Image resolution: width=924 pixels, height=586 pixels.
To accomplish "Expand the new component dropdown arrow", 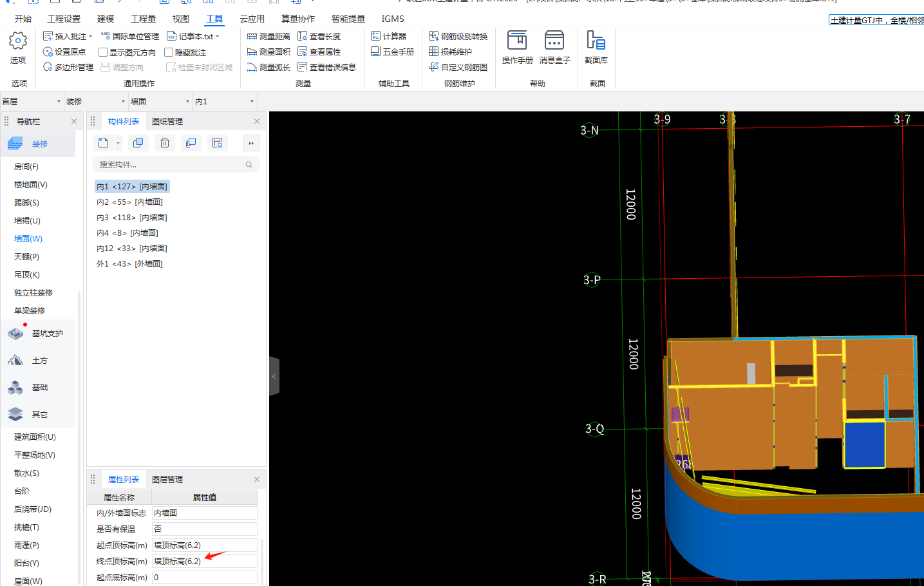I will (118, 144).
